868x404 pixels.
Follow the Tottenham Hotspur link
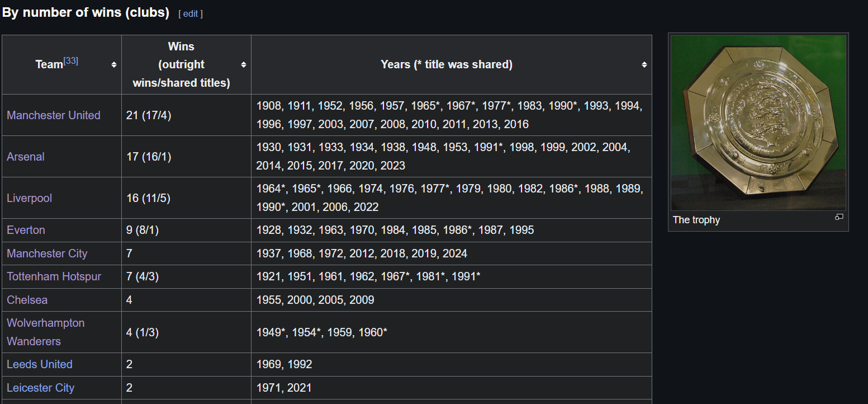54,276
